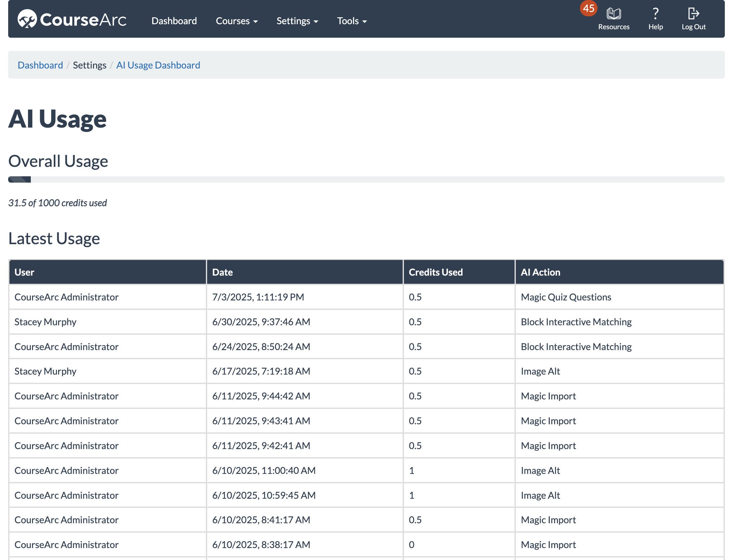Image resolution: width=733 pixels, height=560 pixels.
Task: Click the Dashboard breadcrumb link
Action: (40, 65)
